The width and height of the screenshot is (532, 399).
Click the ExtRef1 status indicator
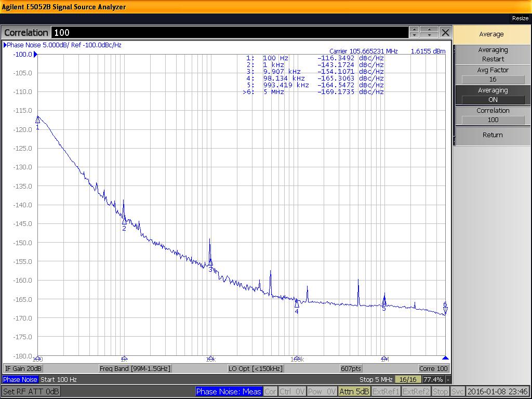[x=386, y=392]
